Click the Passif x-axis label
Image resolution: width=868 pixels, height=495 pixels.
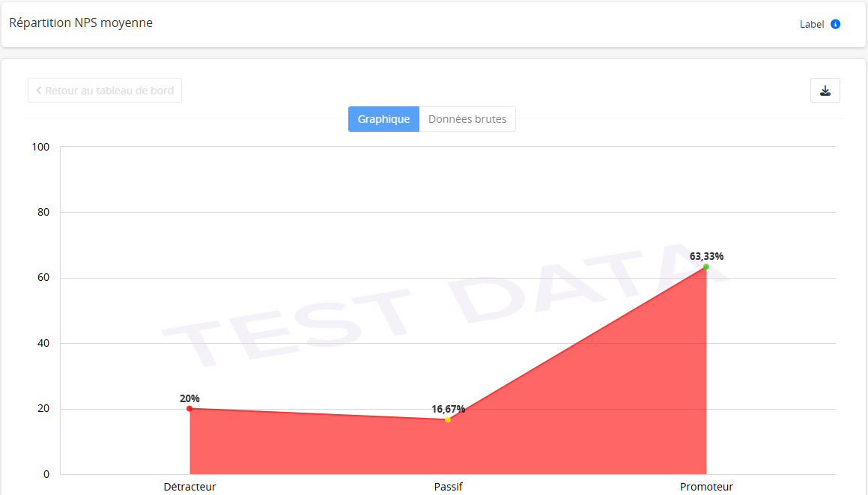(448, 487)
